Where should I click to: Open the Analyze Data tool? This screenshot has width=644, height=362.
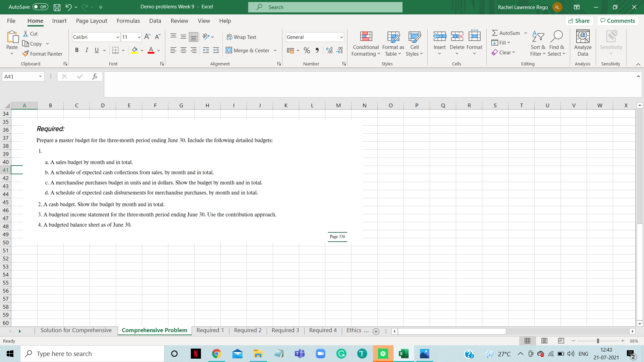pyautogui.click(x=583, y=37)
